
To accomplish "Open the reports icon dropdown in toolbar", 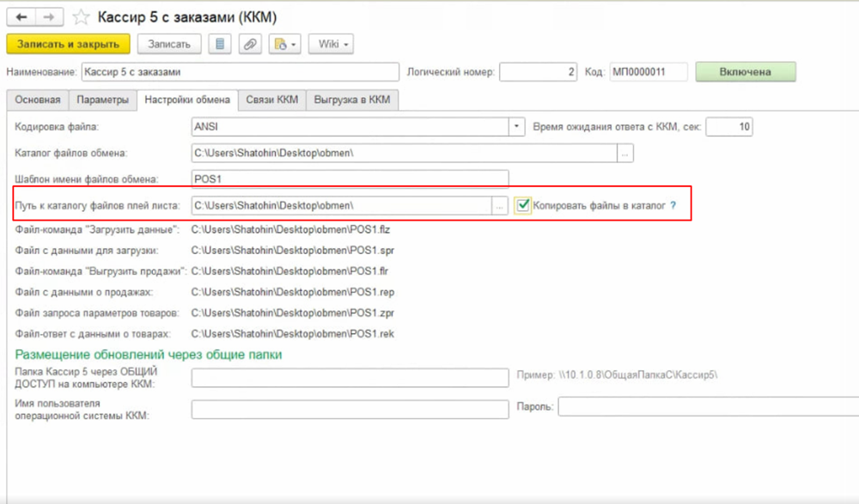I will 283,44.
